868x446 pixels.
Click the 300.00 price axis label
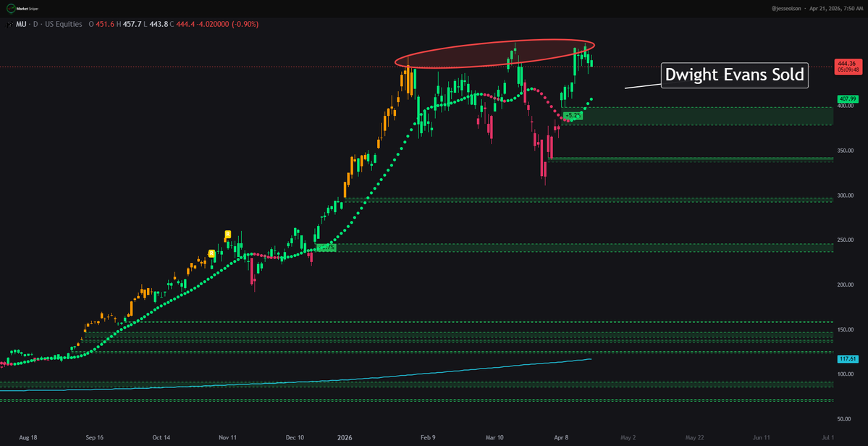[x=847, y=195]
